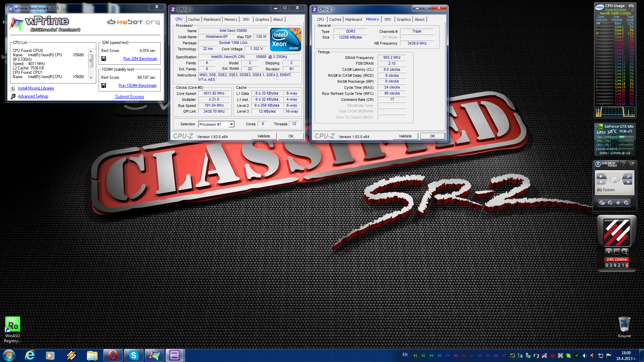The image size is (644, 362).
Task: Click the DAEMON Tools burn image disc icon
Action: point(626,203)
